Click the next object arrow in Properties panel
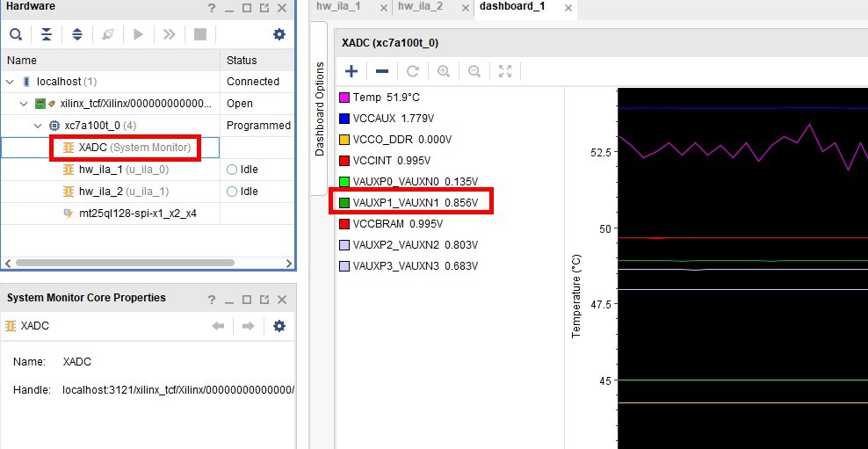 pyautogui.click(x=248, y=326)
